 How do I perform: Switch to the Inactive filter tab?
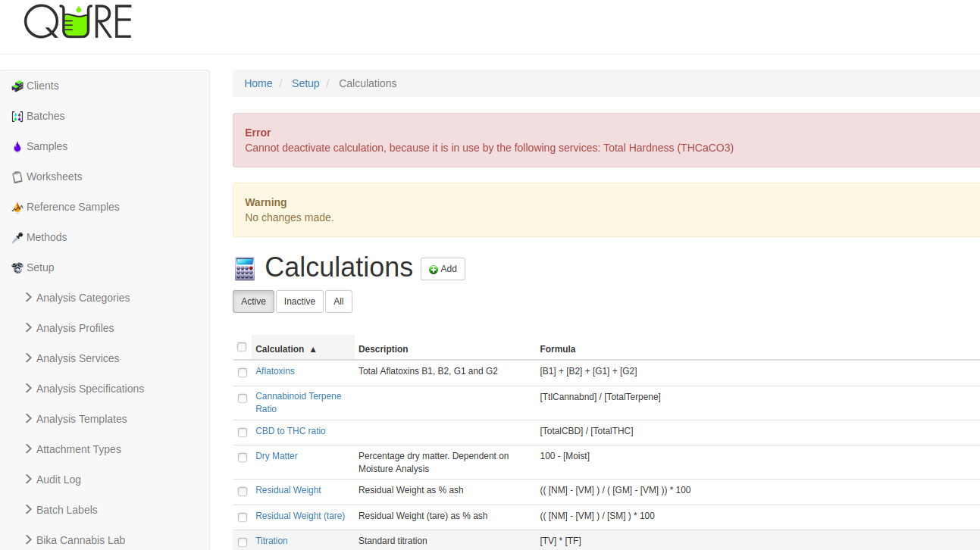pos(299,302)
